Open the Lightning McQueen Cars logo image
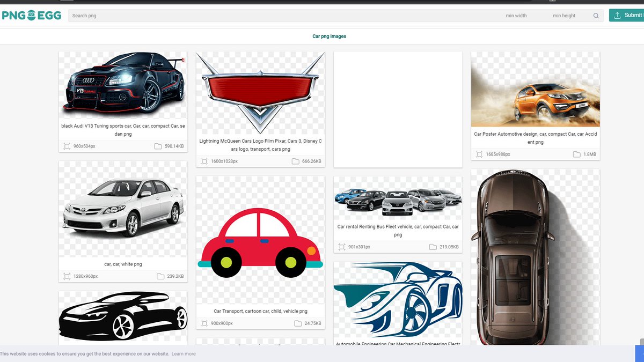This screenshot has width=644, height=362. tap(260, 93)
